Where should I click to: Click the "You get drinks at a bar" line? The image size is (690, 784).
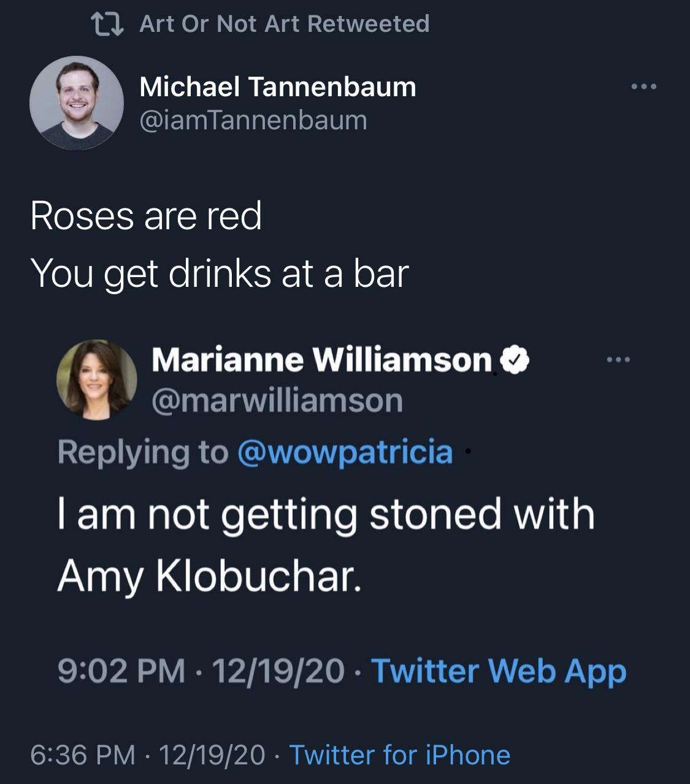click(220, 273)
